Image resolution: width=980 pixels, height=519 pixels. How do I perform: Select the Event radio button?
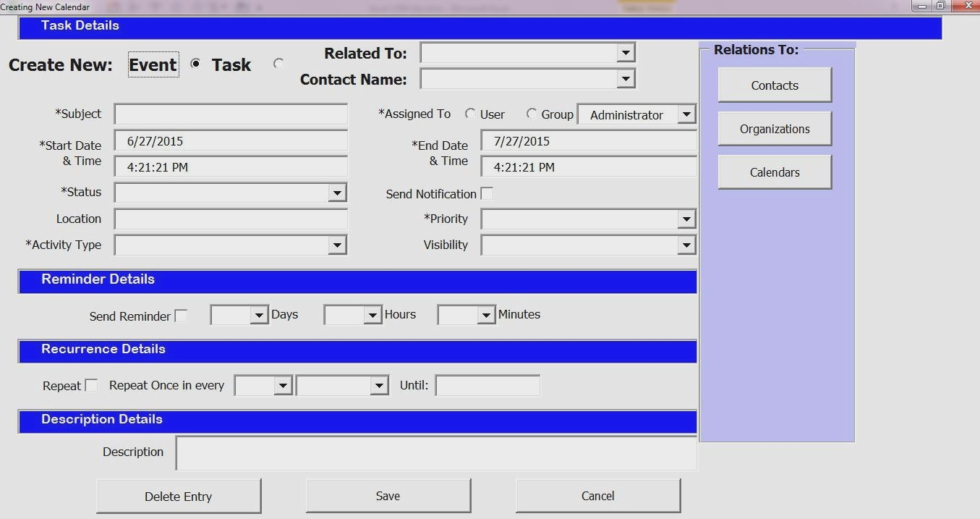point(195,64)
